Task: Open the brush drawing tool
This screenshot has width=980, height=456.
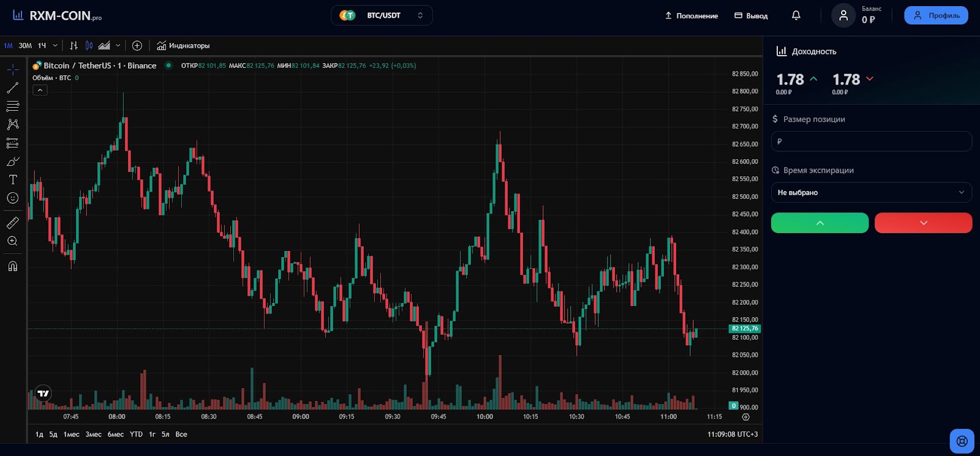Action: (x=12, y=162)
